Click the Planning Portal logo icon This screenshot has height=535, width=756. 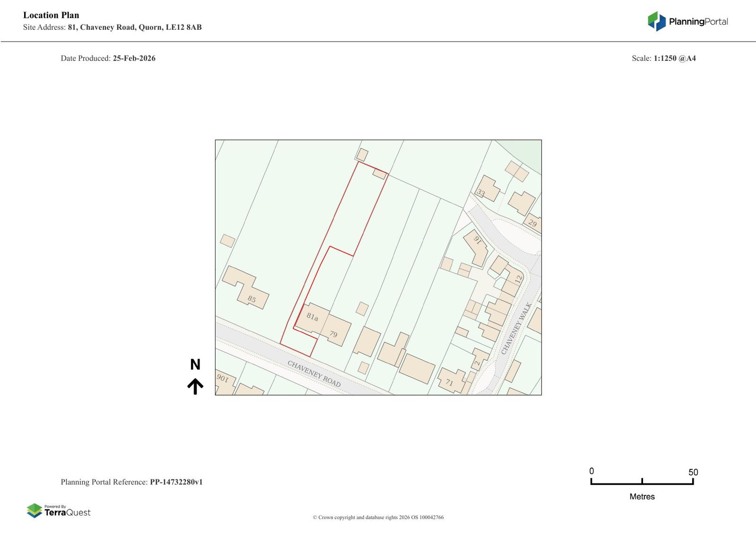(656, 21)
